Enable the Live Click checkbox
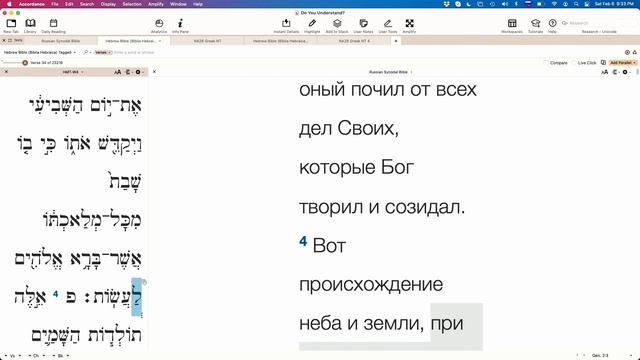Viewport: 640px width, 360px height. (x=574, y=63)
